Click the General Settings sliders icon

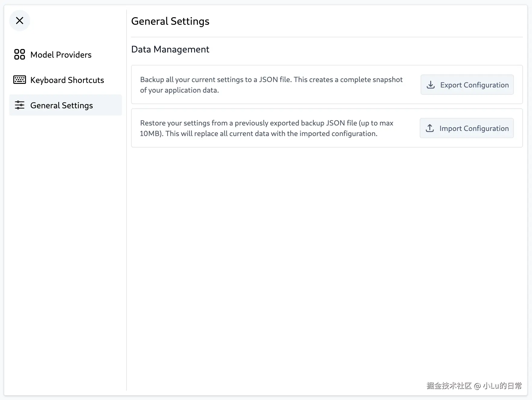pyautogui.click(x=20, y=105)
